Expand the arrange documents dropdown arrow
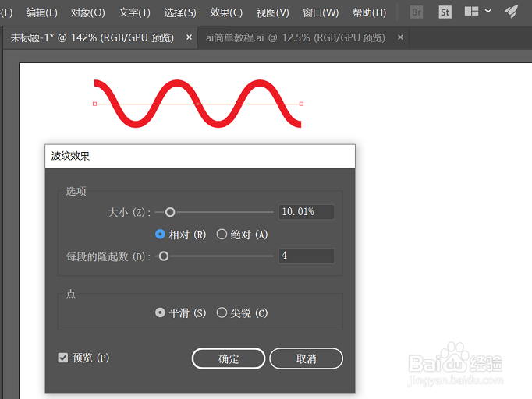The width and height of the screenshot is (532, 399). pyautogui.click(x=488, y=11)
